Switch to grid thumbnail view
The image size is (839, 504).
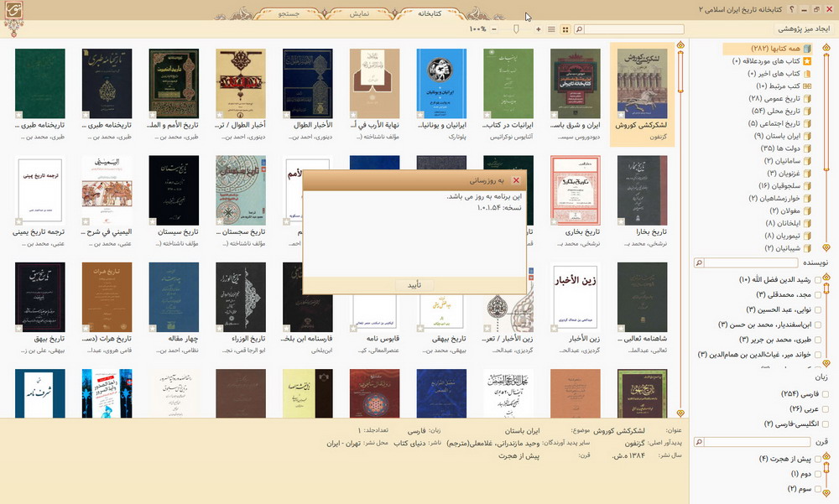(565, 29)
